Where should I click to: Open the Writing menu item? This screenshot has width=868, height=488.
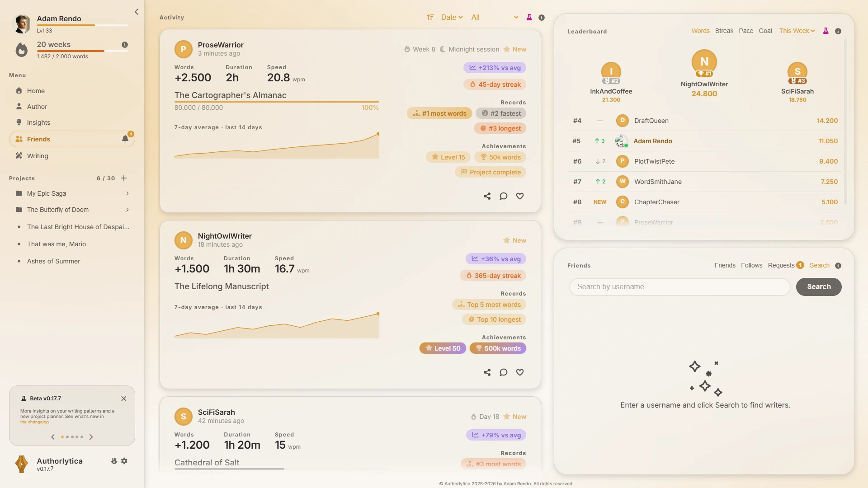(72, 156)
